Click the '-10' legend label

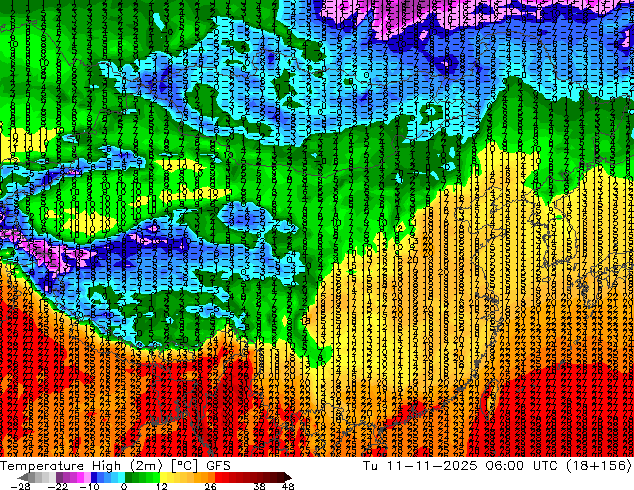point(89,486)
